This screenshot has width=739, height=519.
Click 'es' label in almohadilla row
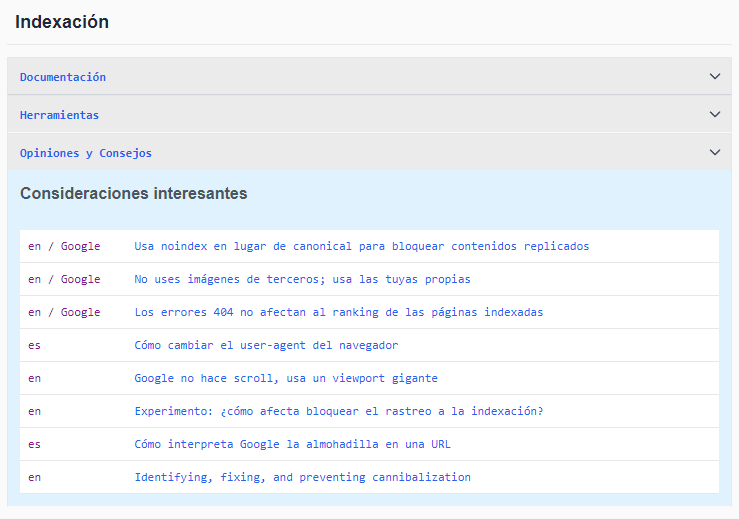[x=34, y=444]
